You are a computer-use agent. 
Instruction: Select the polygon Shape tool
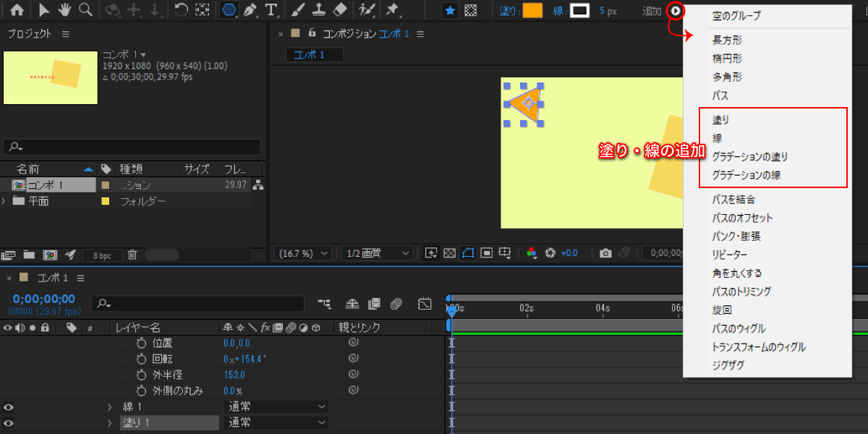coord(229,10)
